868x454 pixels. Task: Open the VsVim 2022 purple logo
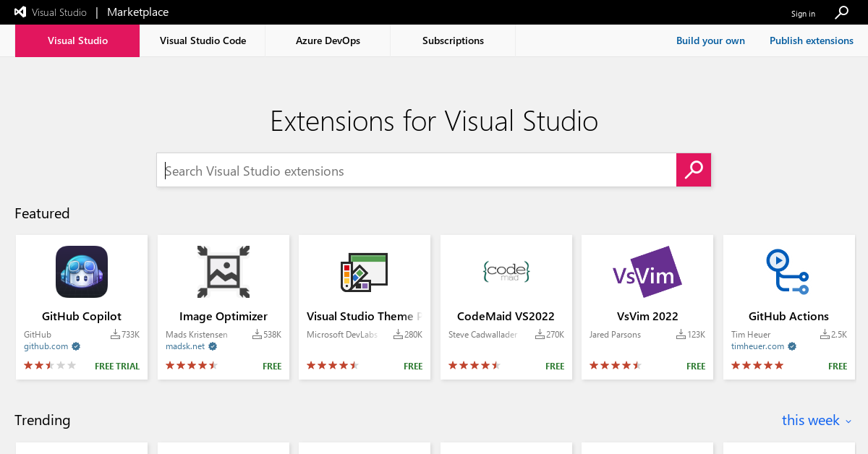click(x=647, y=272)
